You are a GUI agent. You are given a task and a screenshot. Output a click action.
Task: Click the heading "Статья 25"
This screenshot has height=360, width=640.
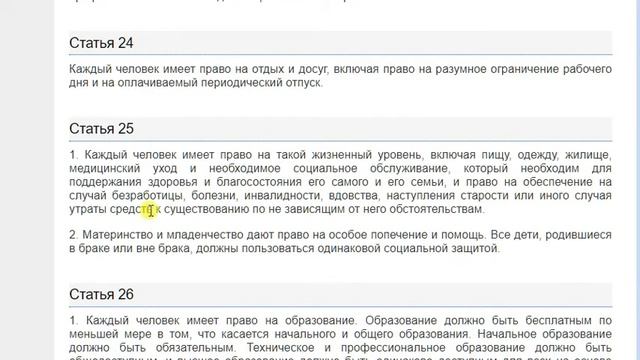101,129
